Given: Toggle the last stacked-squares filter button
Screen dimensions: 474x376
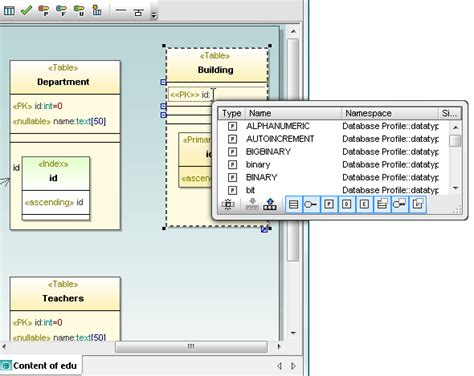Looking at the screenshot, I should click(x=418, y=204).
